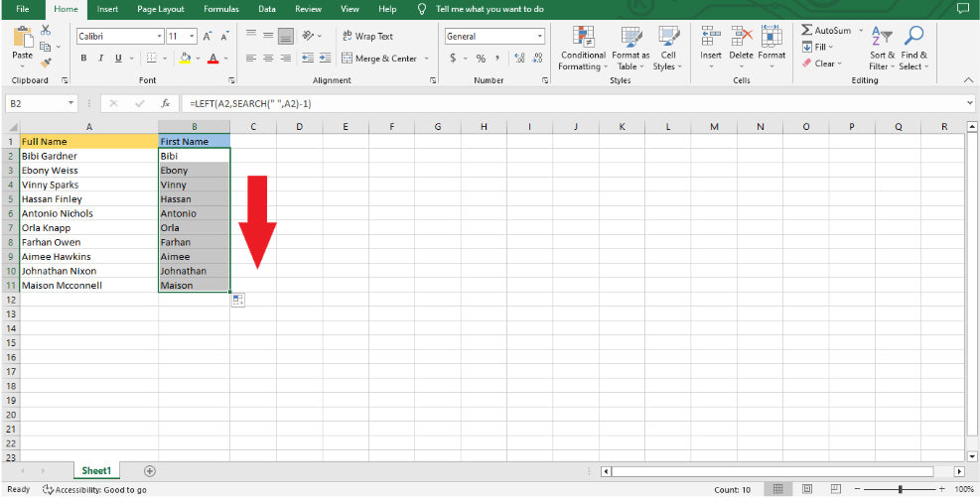Switch to the Sheet1 worksheet tab

[x=96, y=470]
